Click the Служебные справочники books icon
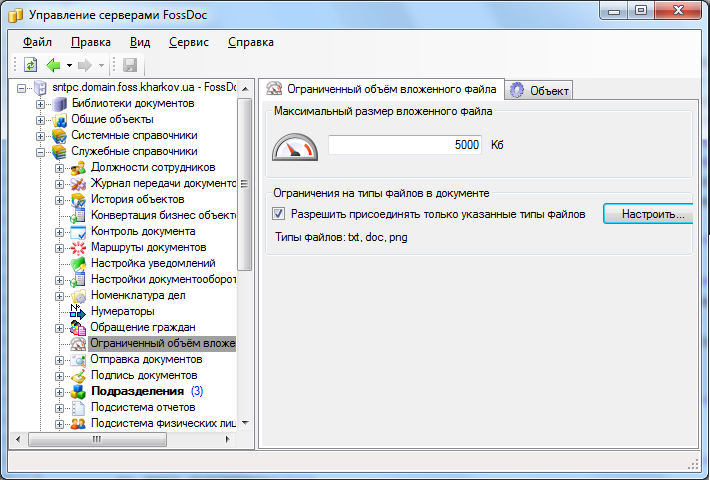 pos(59,152)
